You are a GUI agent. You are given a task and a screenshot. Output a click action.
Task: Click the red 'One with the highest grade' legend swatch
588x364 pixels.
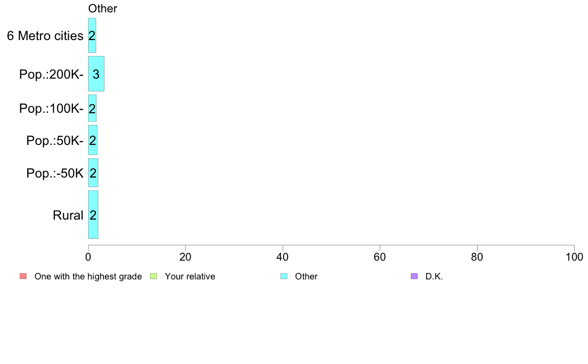23,276
